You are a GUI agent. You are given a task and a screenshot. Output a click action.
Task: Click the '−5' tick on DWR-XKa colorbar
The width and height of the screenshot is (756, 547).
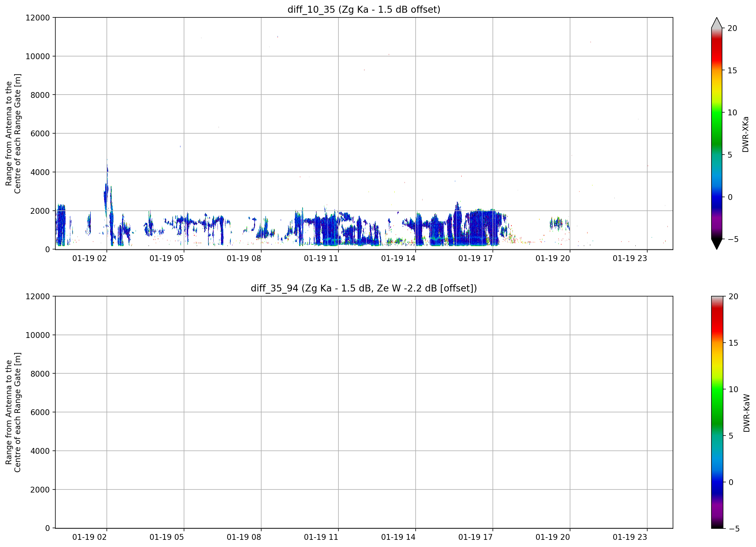(733, 239)
